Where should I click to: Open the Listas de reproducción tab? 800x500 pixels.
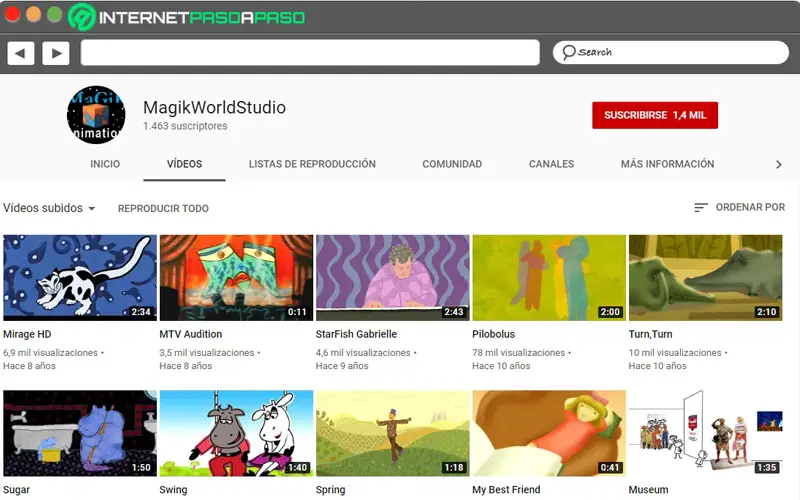point(312,164)
